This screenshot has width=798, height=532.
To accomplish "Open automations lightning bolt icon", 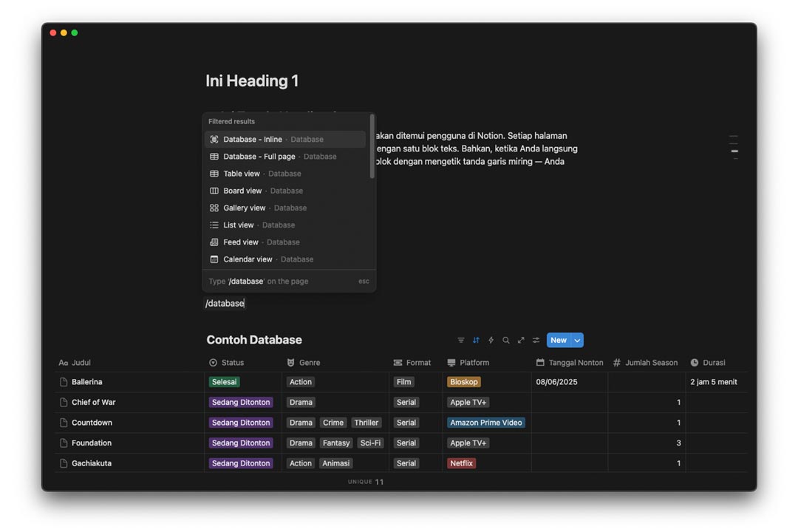I will (491, 341).
